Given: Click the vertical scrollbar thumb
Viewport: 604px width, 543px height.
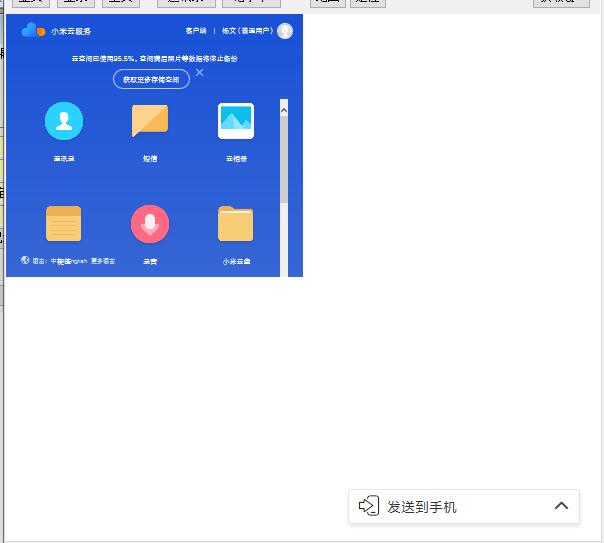Looking at the screenshot, I should coord(284,159).
